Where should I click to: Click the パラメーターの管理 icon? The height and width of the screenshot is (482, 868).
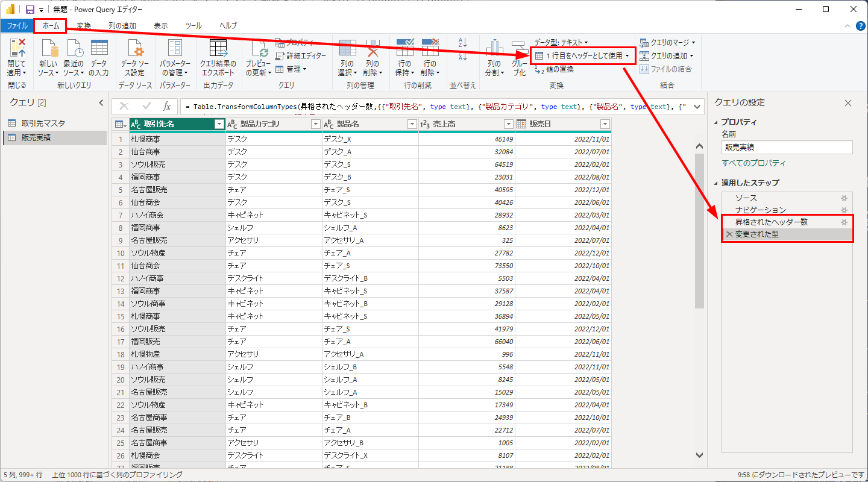pyautogui.click(x=175, y=48)
